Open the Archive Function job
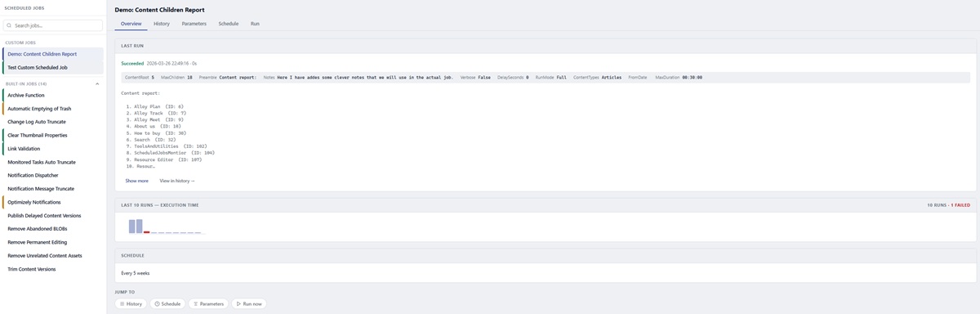The width and height of the screenshot is (980, 314). [x=53, y=95]
